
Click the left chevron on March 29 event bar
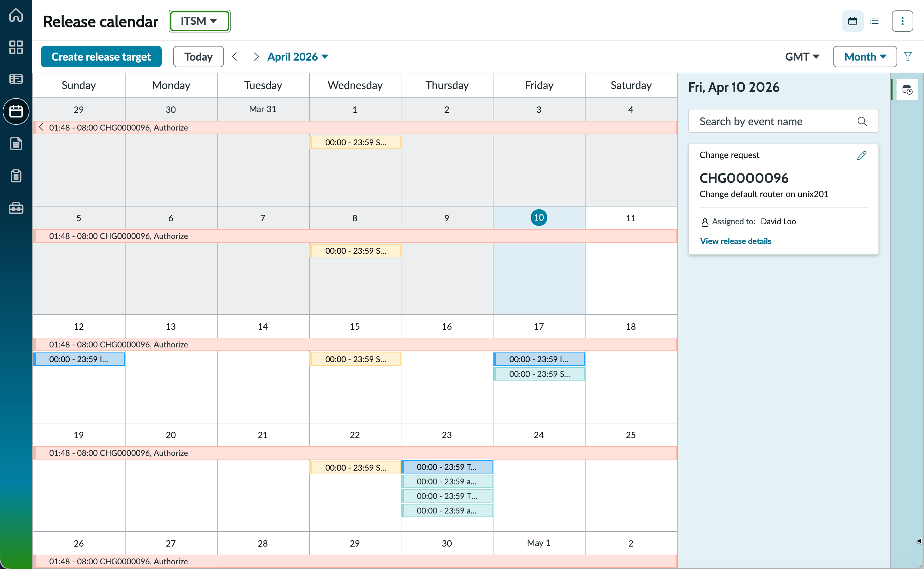(x=42, y=127)
